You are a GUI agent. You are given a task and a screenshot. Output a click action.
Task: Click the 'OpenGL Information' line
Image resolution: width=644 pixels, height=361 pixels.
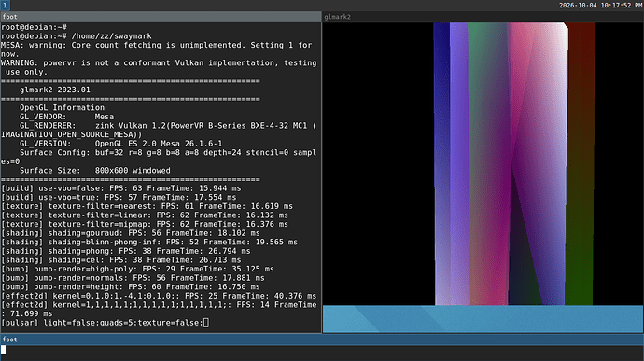pos(62,107)
